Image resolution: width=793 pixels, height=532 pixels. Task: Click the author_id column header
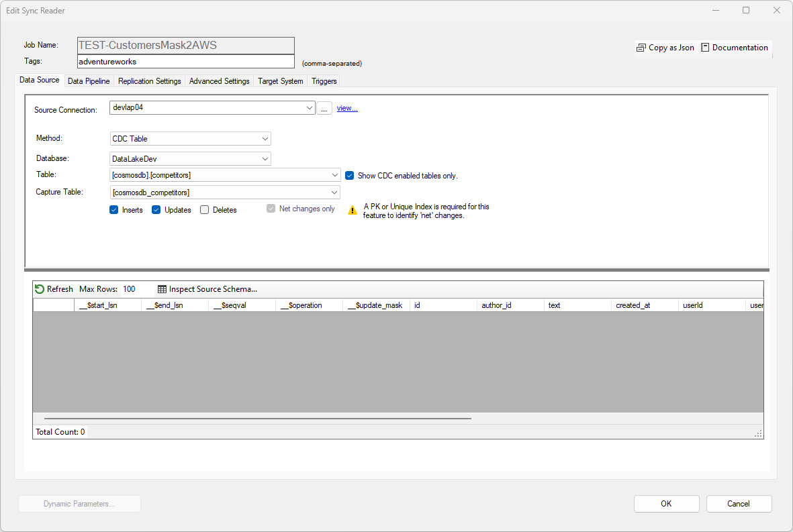click(511, 305)
